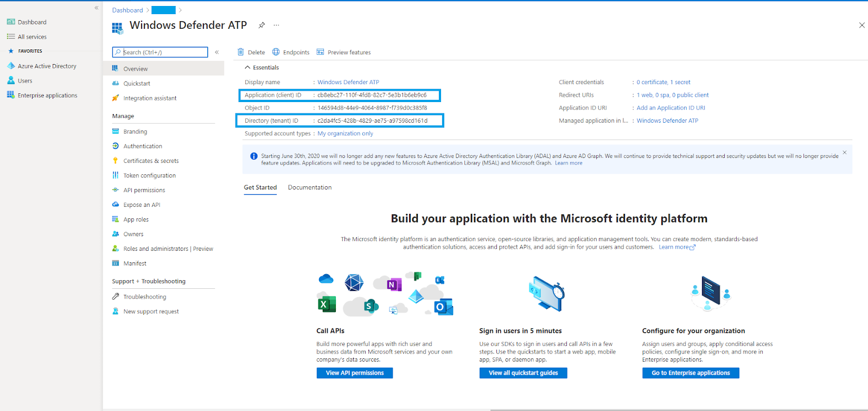The image size is (868, 411).
Task: Open the Managed application Windows Defender ATP link
Action: (x=667, y=121)
